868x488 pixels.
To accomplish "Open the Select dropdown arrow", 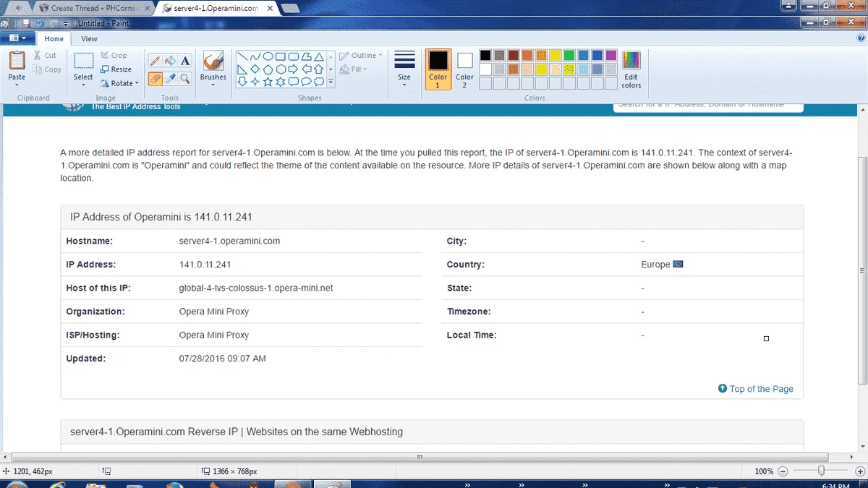I will [83, 85].
